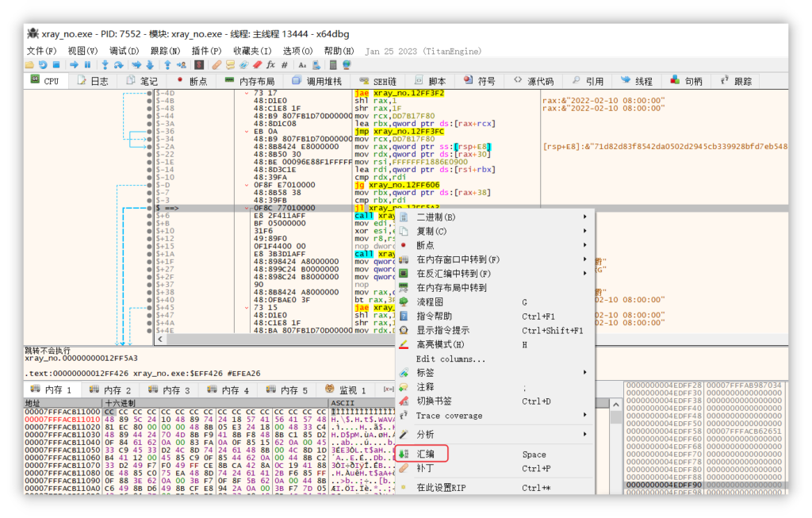Open the 文件(F) menu

point(41,51)
